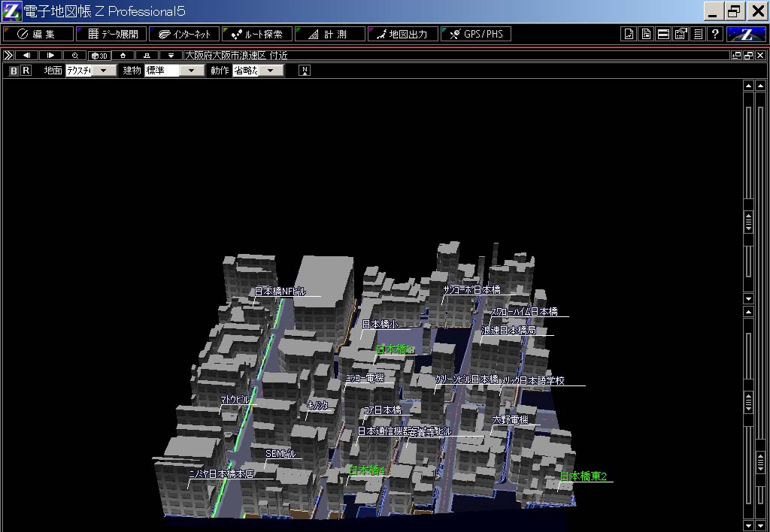
Task: Click the split-panel layout icon
Action: 663,34
